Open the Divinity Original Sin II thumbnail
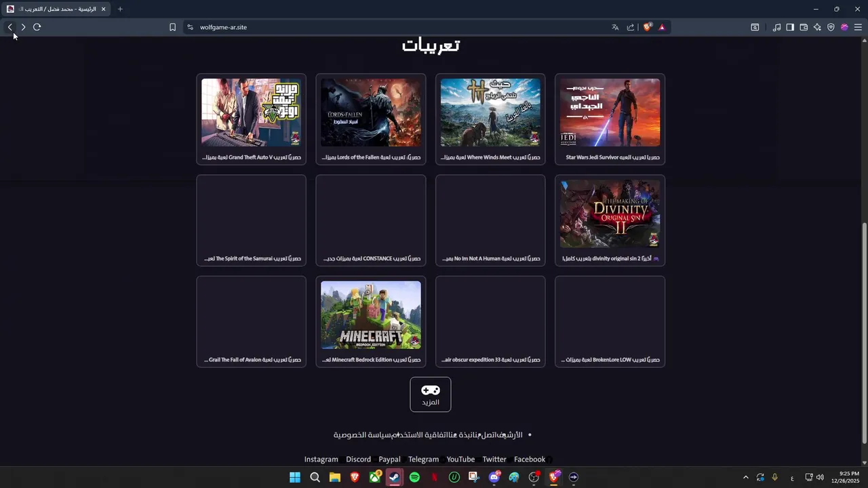Screen dimensions: 868x488 [610, 213]
